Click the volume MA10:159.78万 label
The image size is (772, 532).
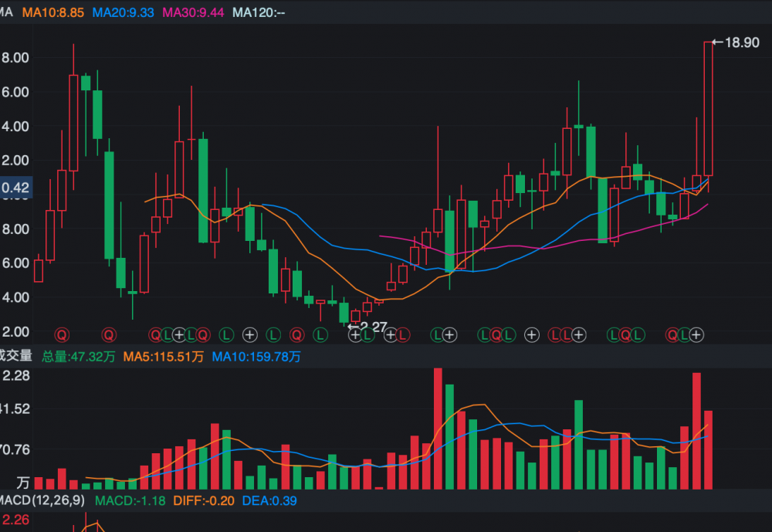pyautogui.click(x=256, y=356)
